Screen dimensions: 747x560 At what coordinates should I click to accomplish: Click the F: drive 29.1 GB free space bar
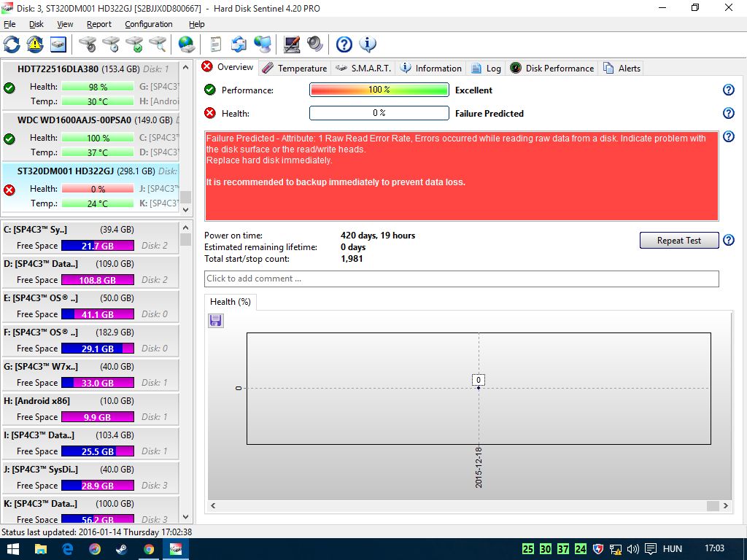[98, 349]
